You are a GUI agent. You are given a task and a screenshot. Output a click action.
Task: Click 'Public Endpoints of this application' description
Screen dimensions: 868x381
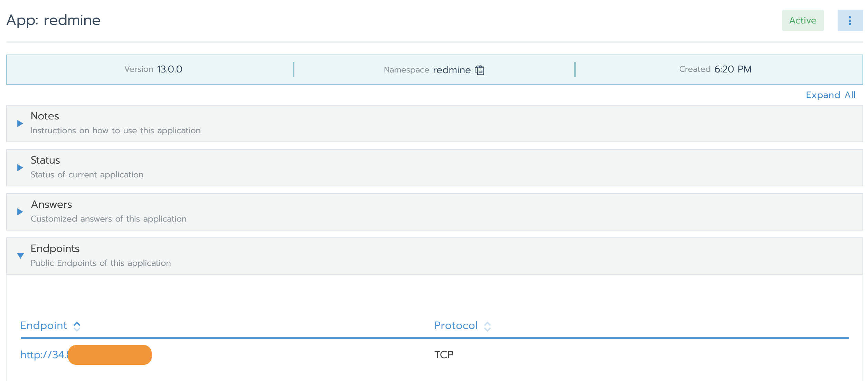101,263
